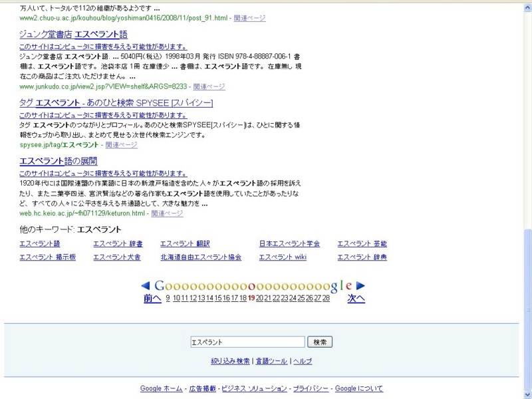
Task: Click the harm warning under ジュンク堂書店
Action: tap(103, 47)
